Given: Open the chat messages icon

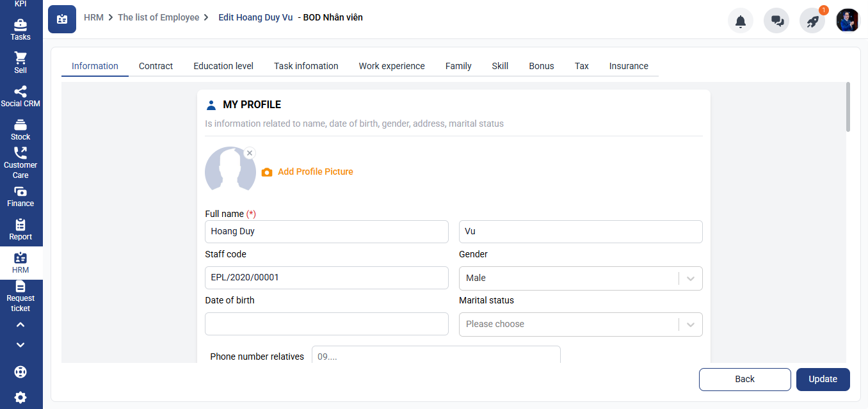Looking at the screenshot, I should tap(777, 21).
